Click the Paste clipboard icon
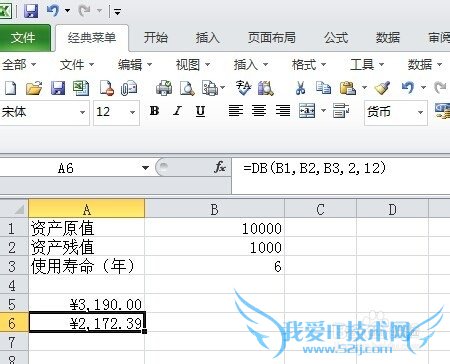 (x=348, y=88)
